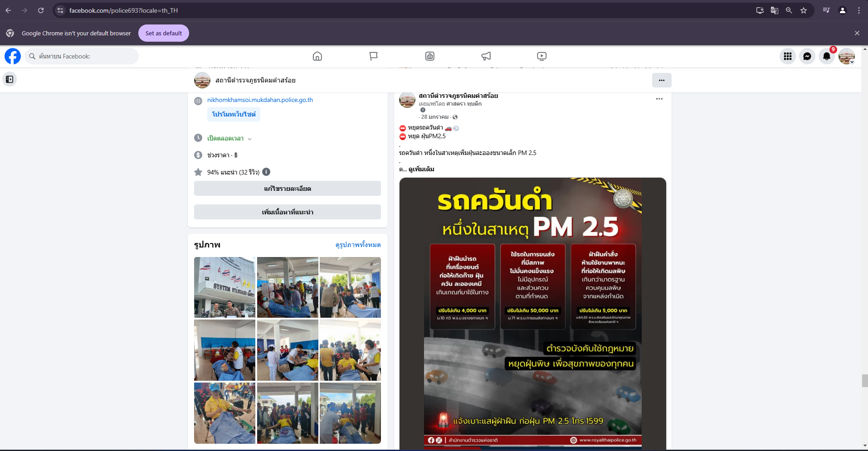Open the Ads megaphone icon
The width and height of the screenshot is (868, 451).
[486, 56]
